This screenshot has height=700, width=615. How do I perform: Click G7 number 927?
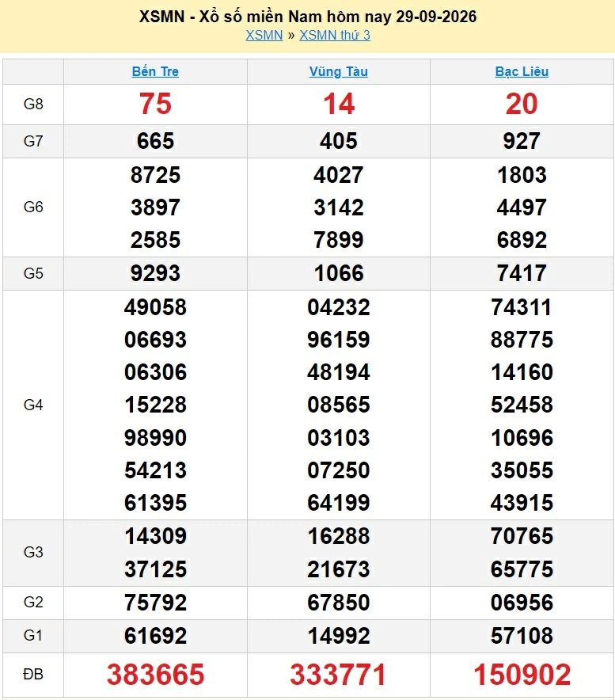(x=522, y=141)
